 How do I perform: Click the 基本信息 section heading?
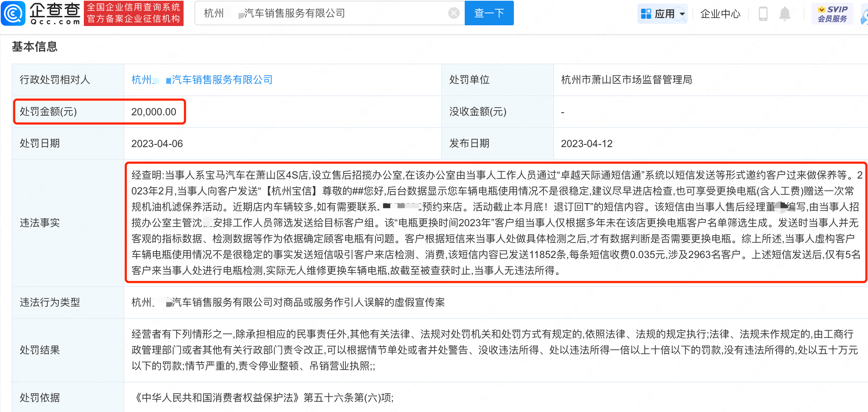(35, 47)
